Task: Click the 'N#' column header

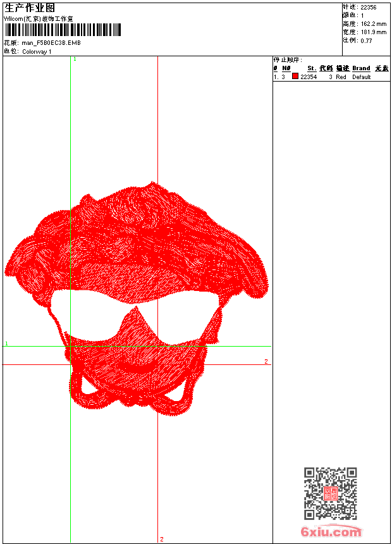Action: (286, 68)
